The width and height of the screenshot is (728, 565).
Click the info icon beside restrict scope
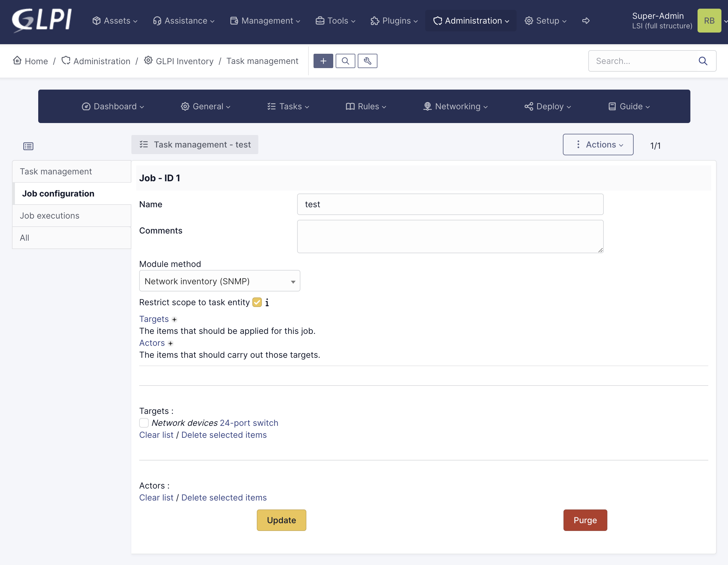[x=267, y=302]
